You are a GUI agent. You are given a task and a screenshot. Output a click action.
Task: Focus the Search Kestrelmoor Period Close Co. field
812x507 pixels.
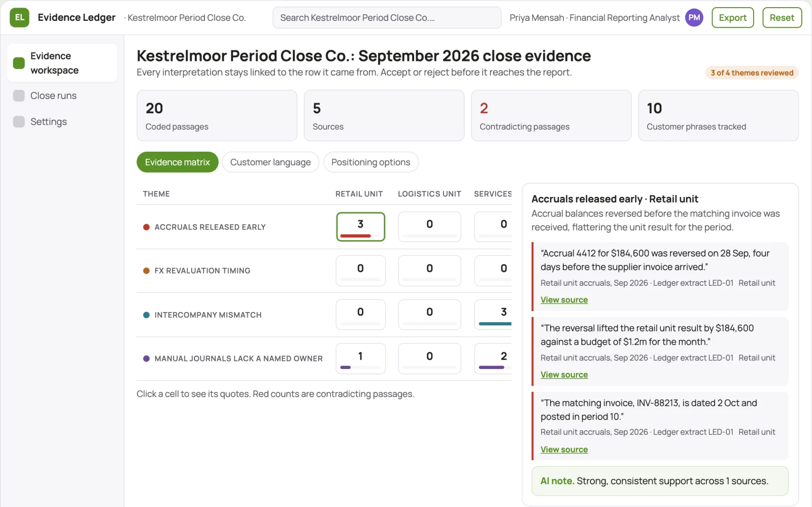(x=387, y=17)
